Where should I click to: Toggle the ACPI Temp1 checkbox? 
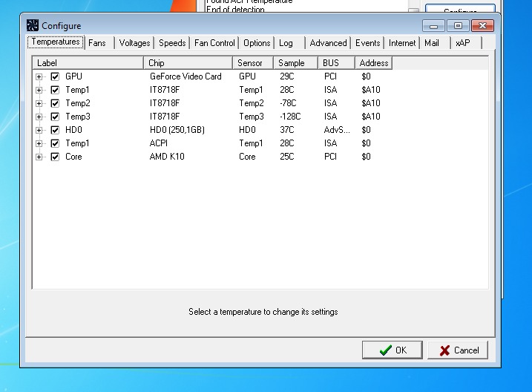coord(55,143)
